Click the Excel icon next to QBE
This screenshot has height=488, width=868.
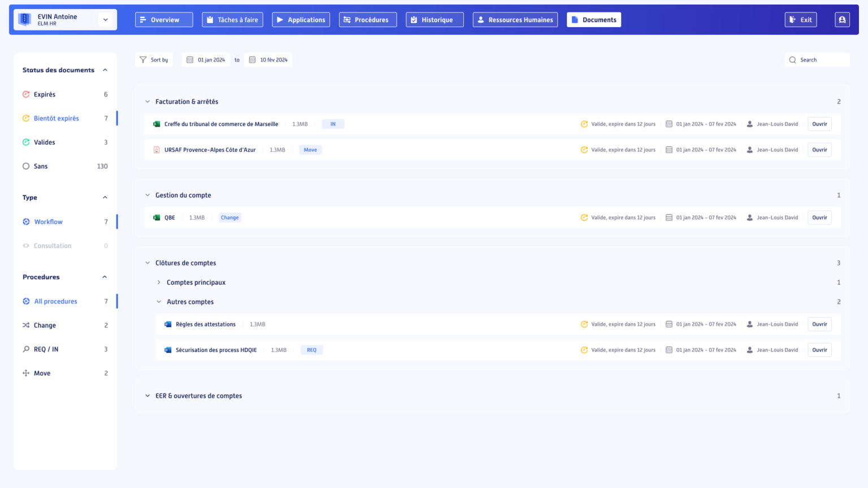[157, 217]
